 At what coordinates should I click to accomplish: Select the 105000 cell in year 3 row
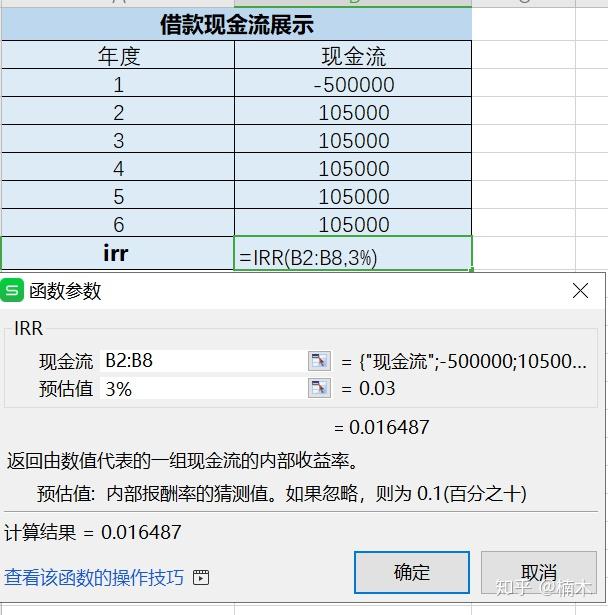point(353,139)
